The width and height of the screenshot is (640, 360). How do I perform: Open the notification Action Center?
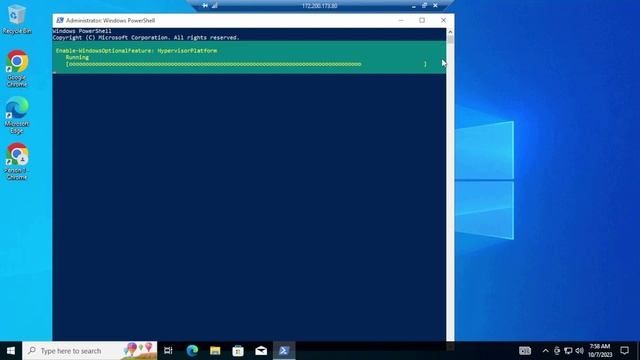[624, 351]
